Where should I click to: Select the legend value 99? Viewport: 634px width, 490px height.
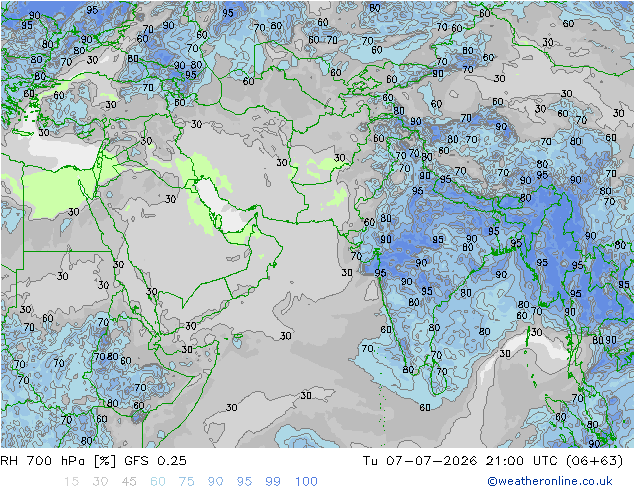273,481
